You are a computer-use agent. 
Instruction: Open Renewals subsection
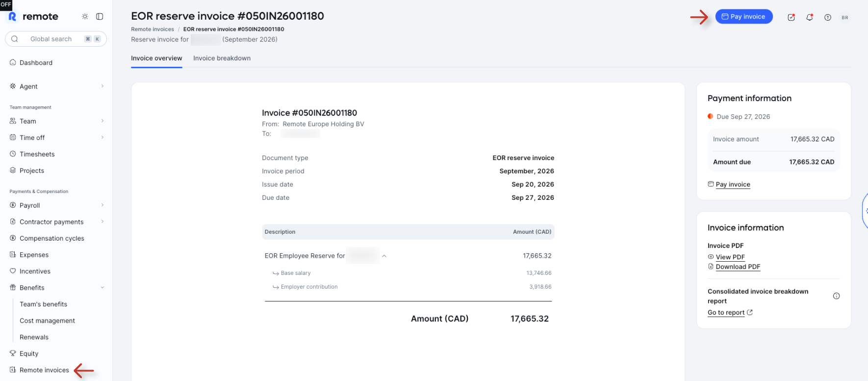(34, 337)
